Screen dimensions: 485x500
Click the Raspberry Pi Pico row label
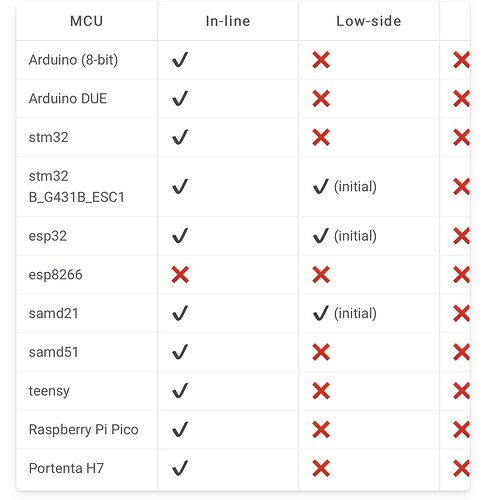click(83, 429)
